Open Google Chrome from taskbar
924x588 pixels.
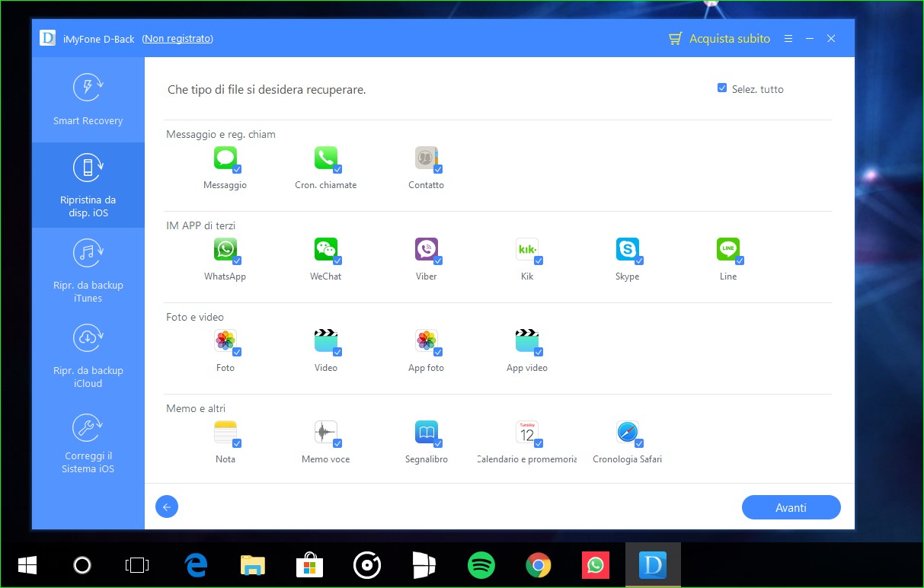[539, 565]
